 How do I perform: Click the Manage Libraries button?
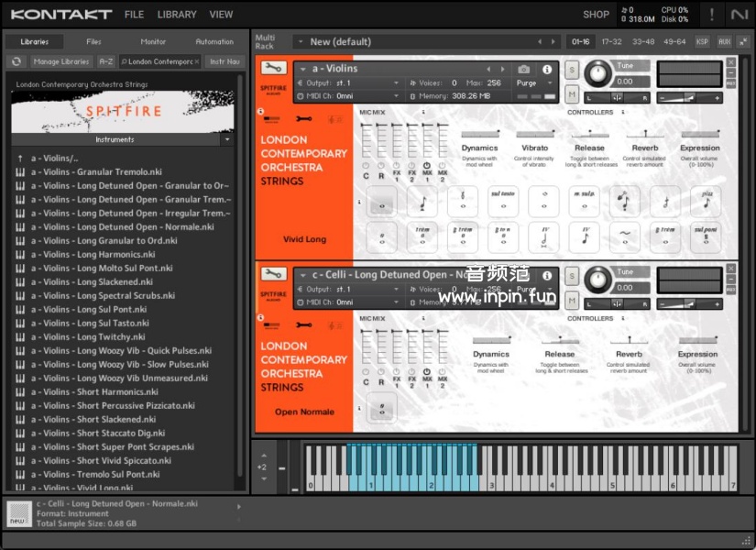tap(61, 61)
